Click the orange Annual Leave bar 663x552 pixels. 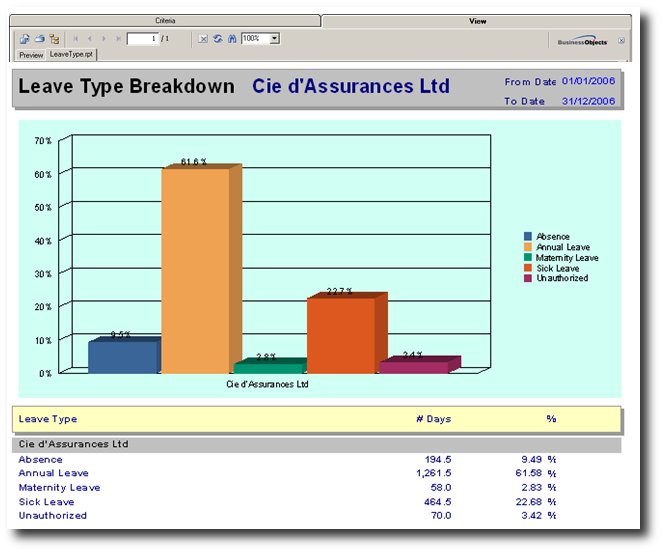tap(195, 270)
